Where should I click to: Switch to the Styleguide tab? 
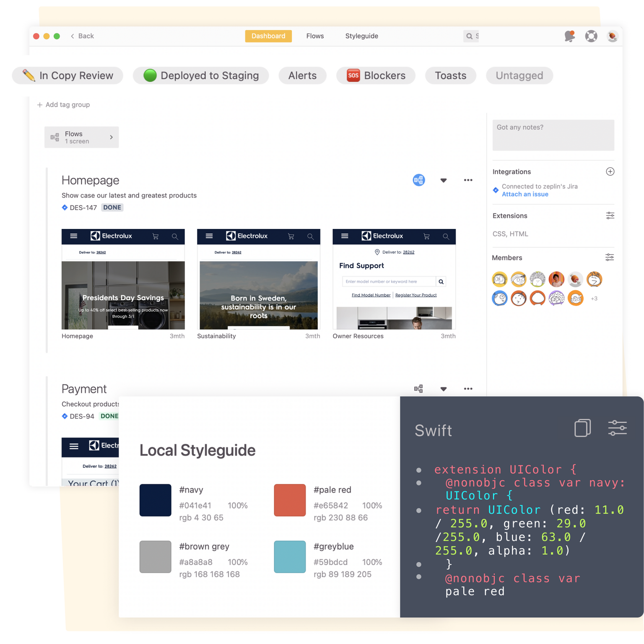361,36
